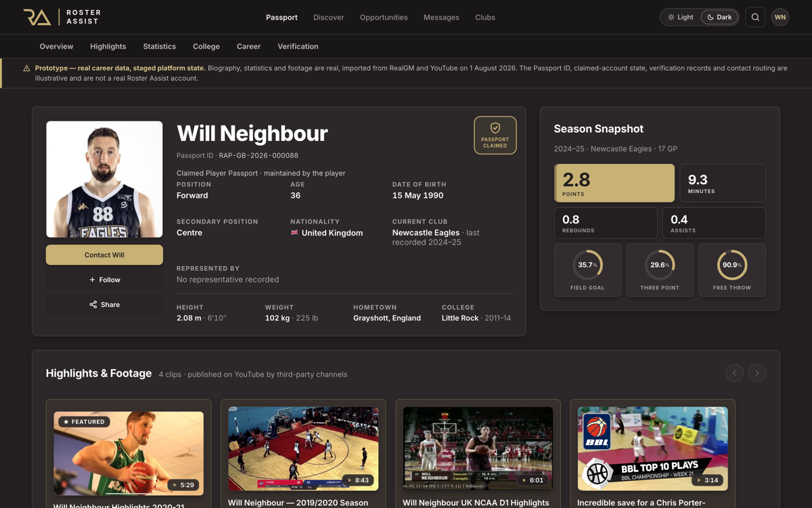
Task: Click the Passport Claimed shield badge
Action: click(495, 135)
